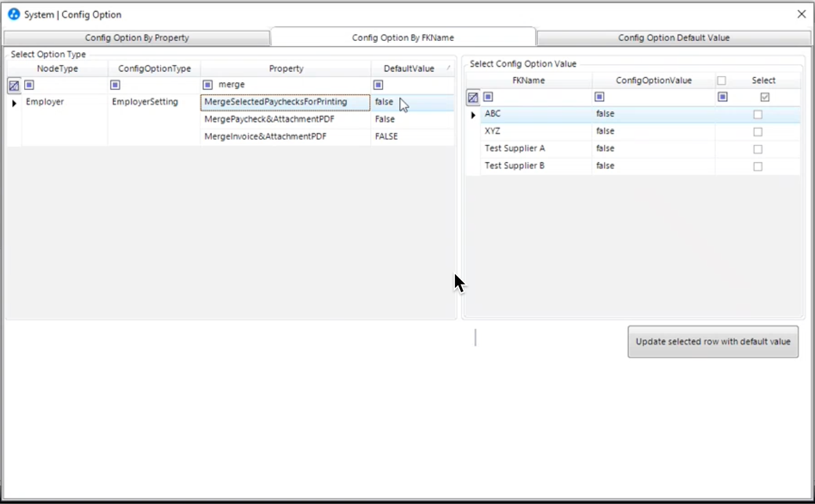Select MergePaycheck&AttachmentPDF property cell
Screen dimensions: 815x504
point(285,120)
